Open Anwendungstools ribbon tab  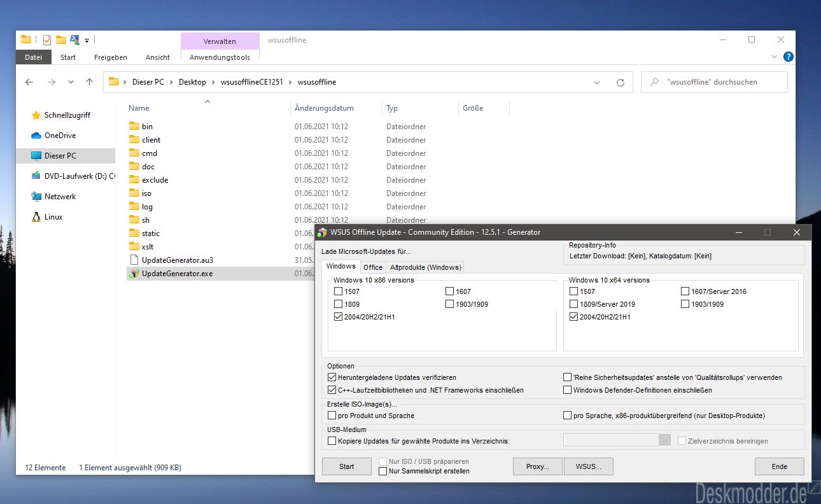(x=220, y=57)
